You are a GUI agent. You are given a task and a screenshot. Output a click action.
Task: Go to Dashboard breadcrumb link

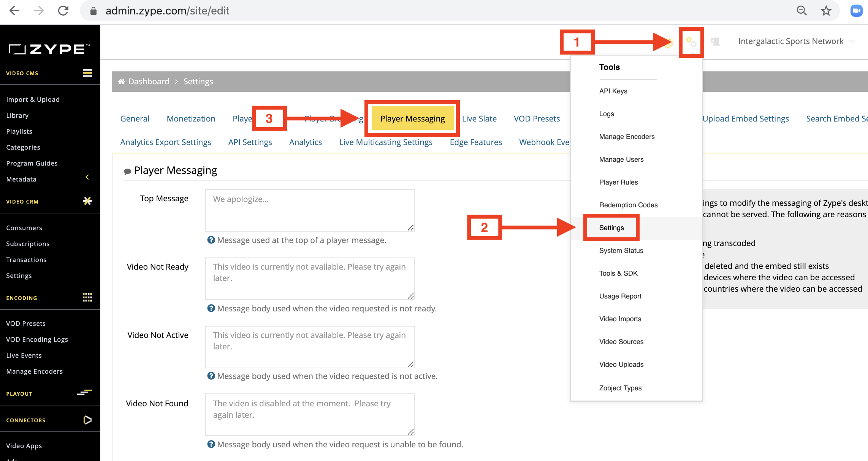pos(149,81)
